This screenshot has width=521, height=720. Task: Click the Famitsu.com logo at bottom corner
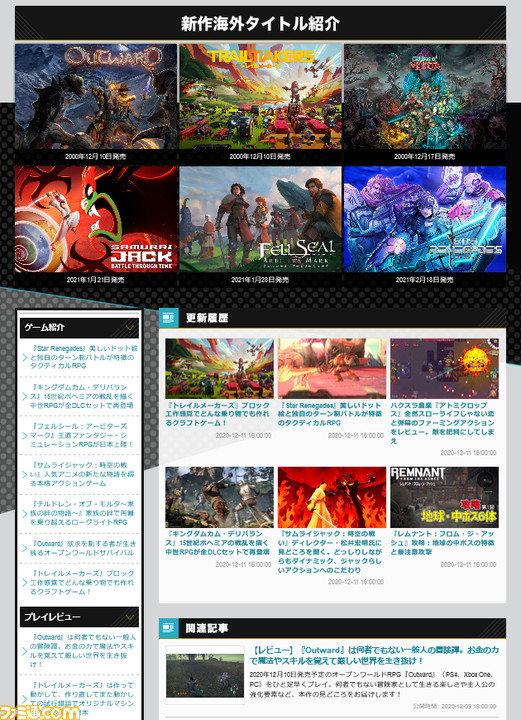39,712
